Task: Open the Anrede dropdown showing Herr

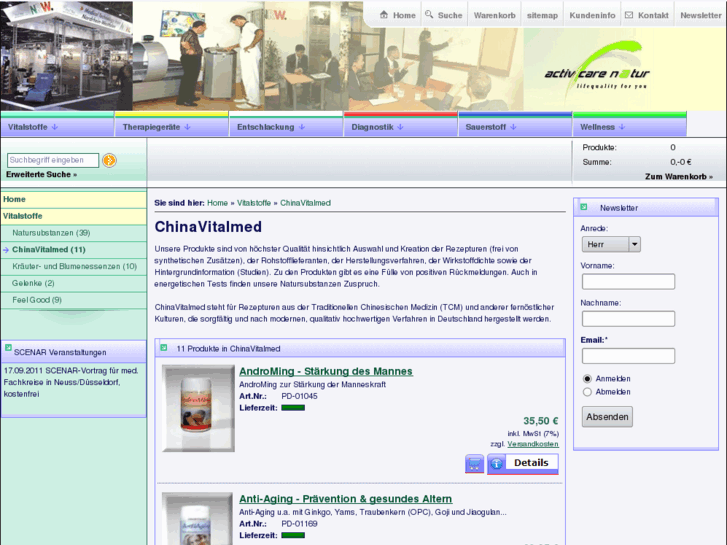Action: [611, 244]
